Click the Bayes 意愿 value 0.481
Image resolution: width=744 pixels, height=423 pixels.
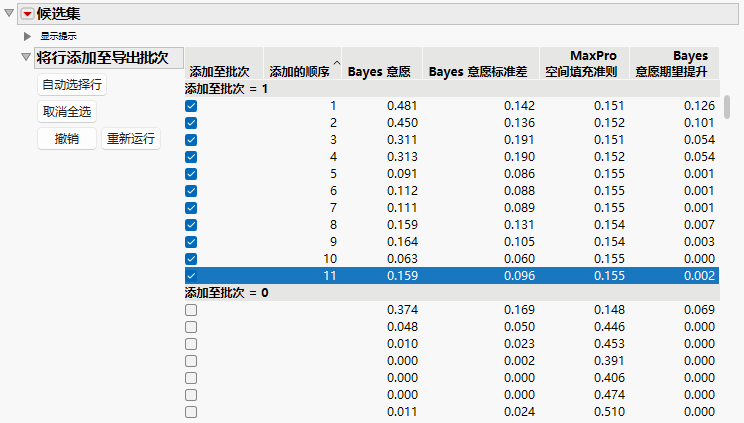pos(402,106)
